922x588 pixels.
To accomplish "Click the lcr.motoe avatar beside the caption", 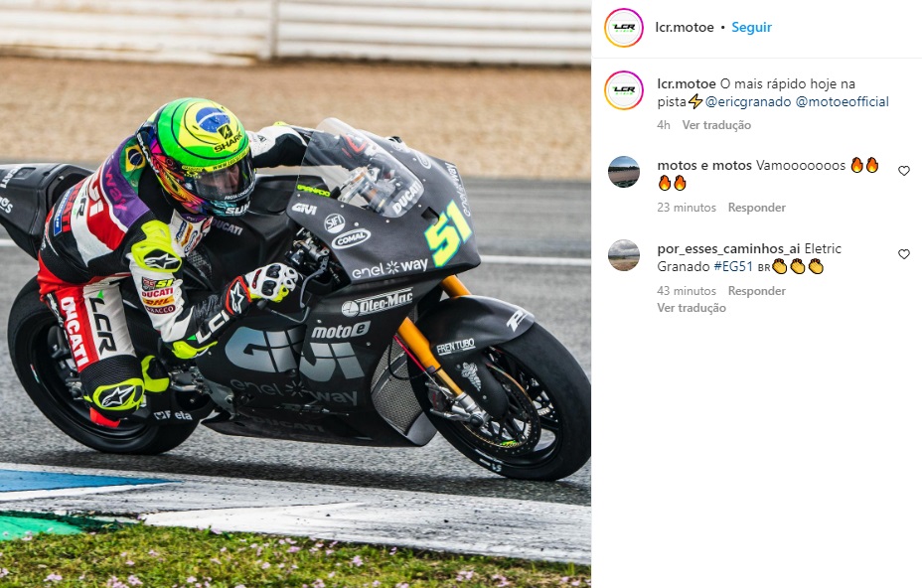I will [623, 90].
